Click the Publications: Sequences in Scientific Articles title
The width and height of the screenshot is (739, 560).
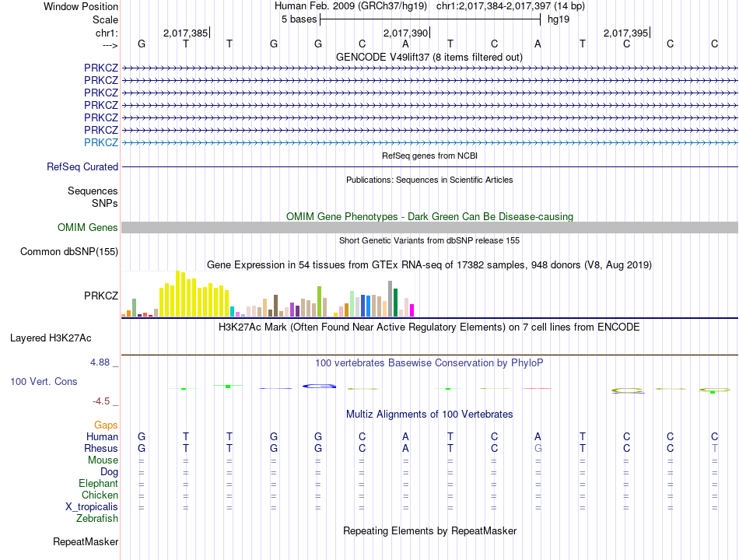click(429, 180)
